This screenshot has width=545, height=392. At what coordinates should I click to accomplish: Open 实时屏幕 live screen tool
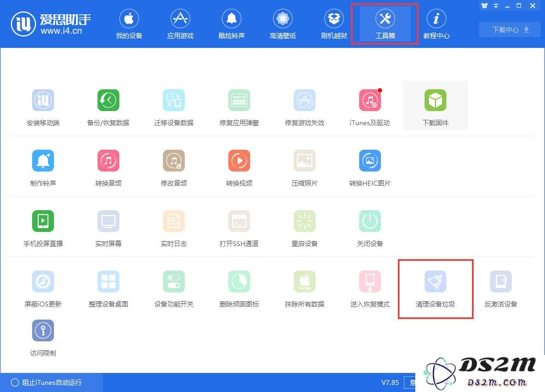click(108, 229)
